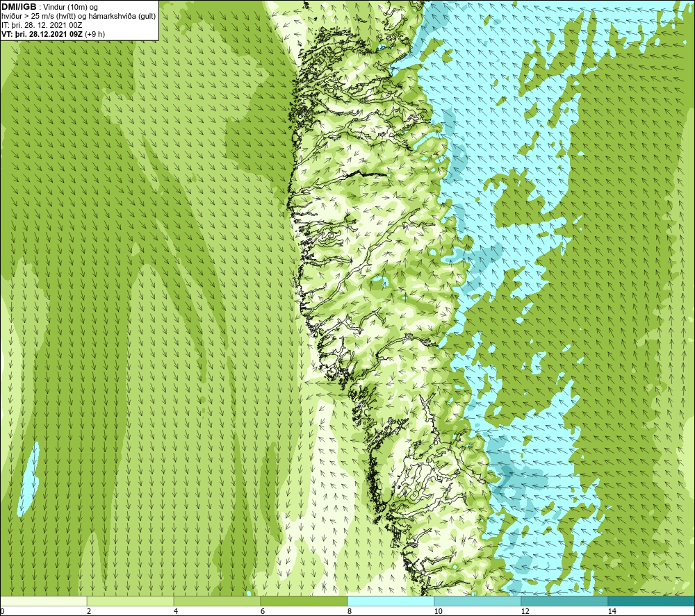Click the dark teal legend segment above 14

coord(652,601)
